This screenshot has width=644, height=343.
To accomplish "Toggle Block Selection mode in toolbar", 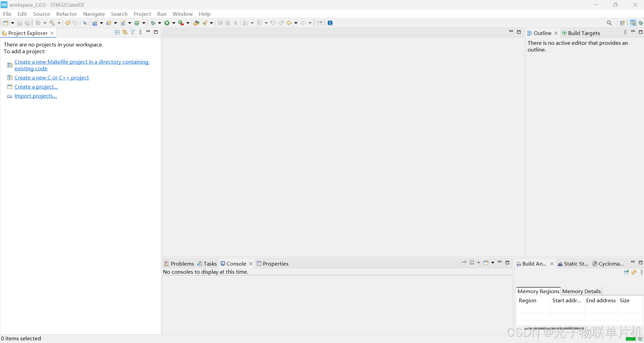I will tap(228, 23).
